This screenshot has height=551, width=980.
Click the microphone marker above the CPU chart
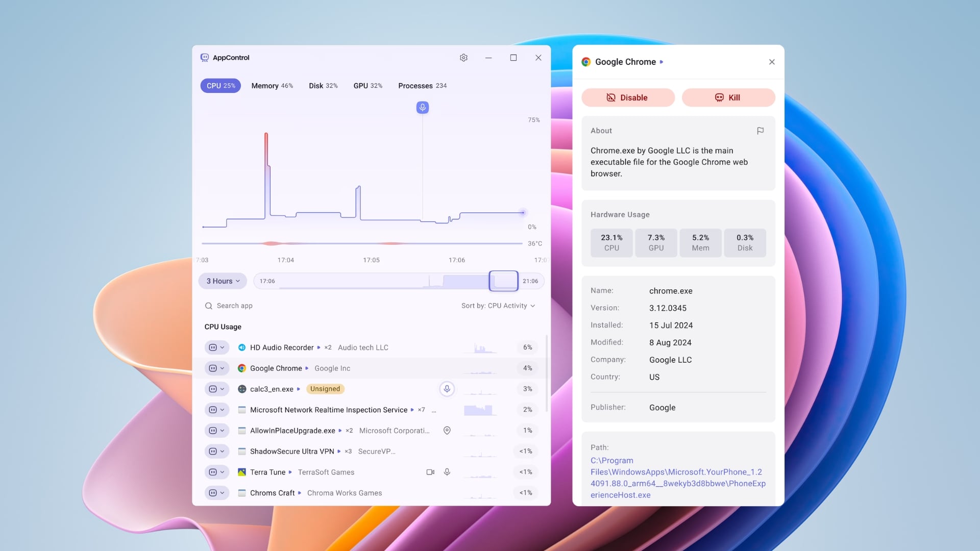tap(422, 107)
